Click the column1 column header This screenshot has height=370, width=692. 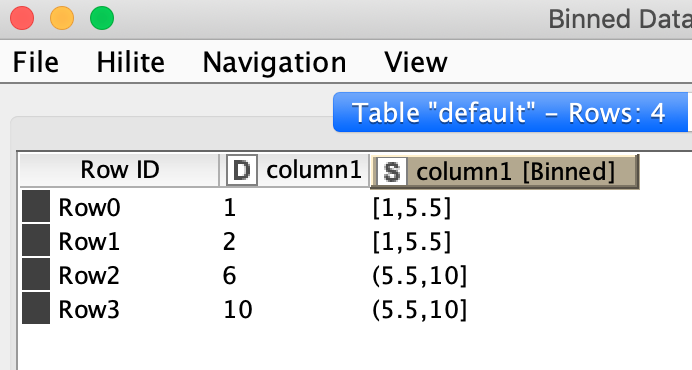294,170
